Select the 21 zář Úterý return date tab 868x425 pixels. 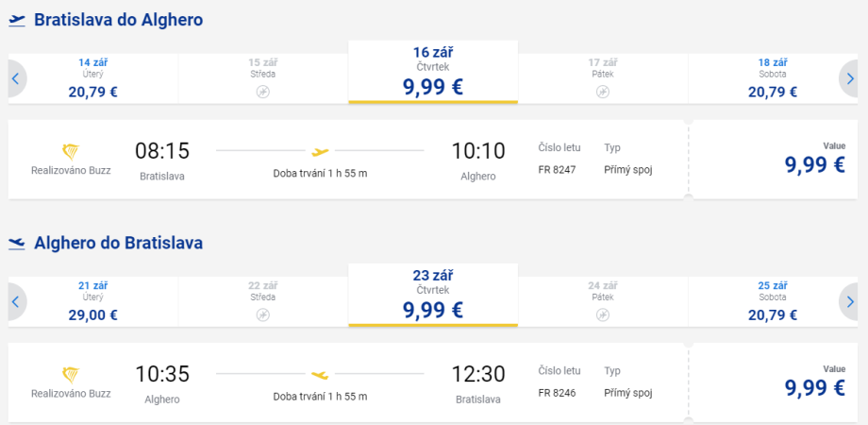tap(92, 302)
